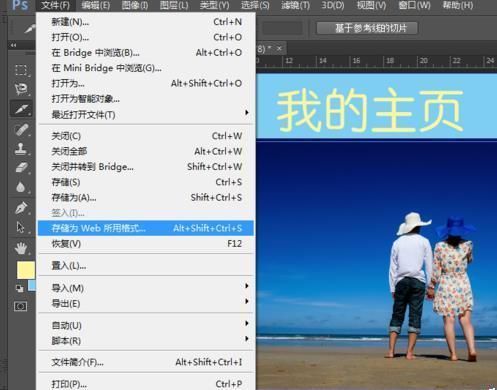Select the Slice tool

pos(21,109)
